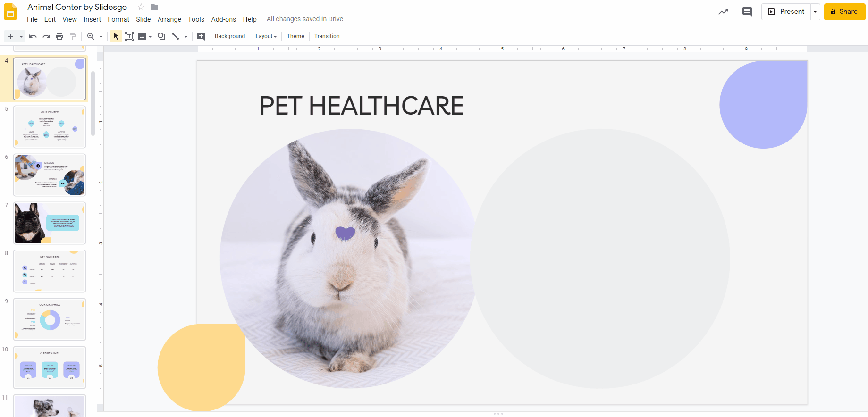Click the Share button
Screen dimensions: 868x417
845,12
